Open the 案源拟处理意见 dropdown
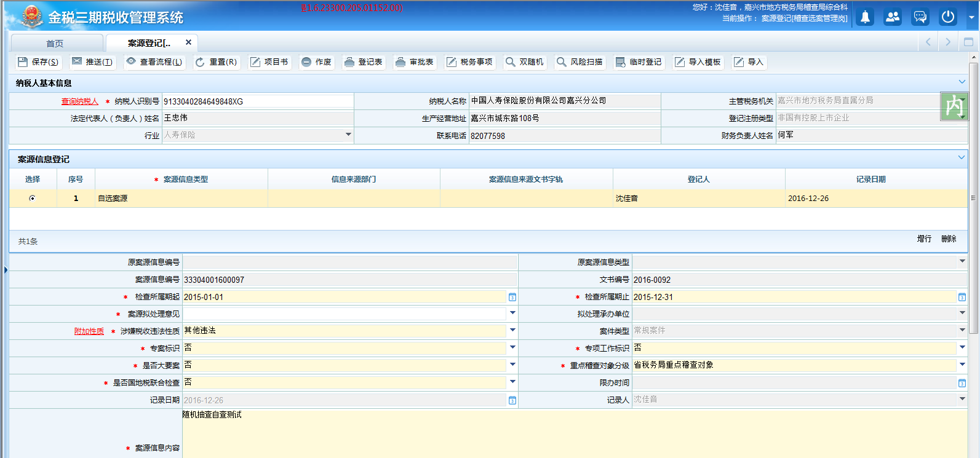Screen dimensions: 980x458 512,314
